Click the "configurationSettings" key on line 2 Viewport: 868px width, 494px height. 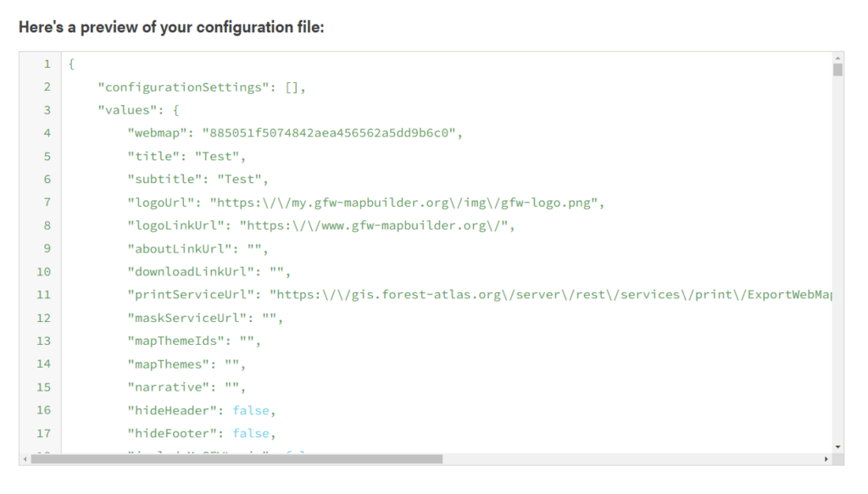pos(183,87)
